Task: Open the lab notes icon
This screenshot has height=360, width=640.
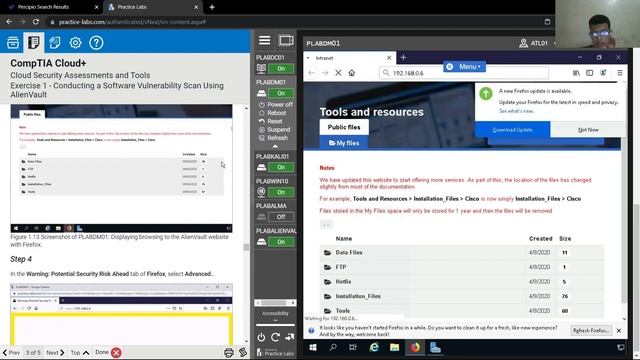Action: 55,42
